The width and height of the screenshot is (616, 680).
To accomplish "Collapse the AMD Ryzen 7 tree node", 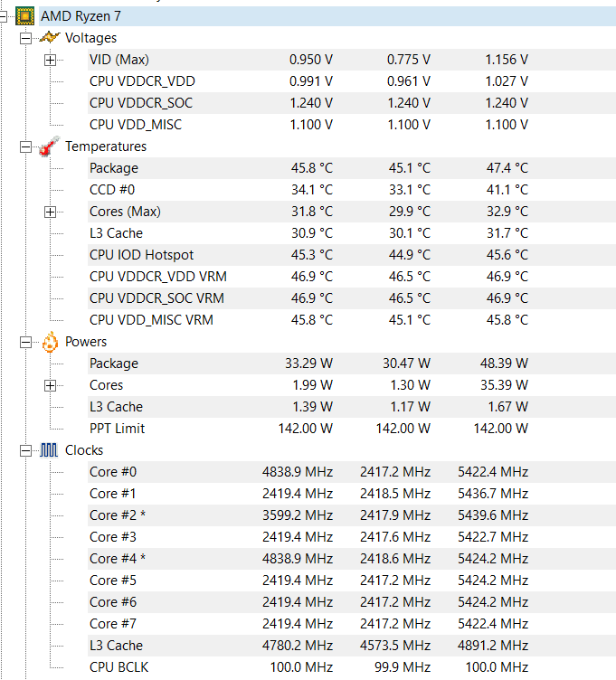I will tap(3, 17).
